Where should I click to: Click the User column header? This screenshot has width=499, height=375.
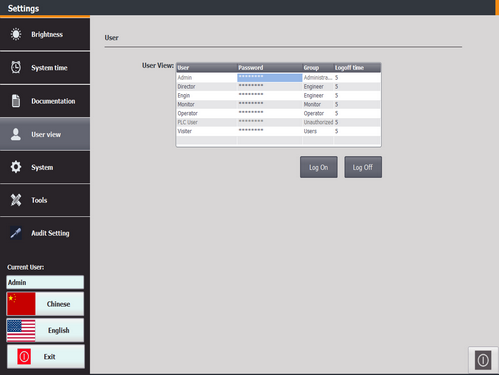tap(206, 68)
